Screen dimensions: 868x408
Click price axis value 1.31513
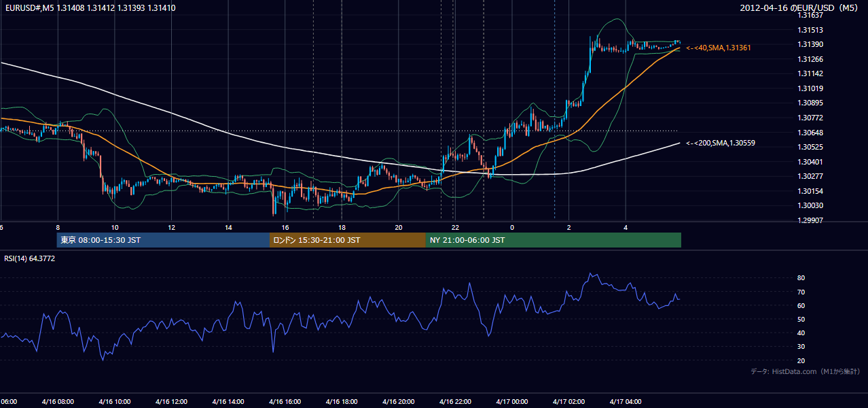click(x=811, y=30)
